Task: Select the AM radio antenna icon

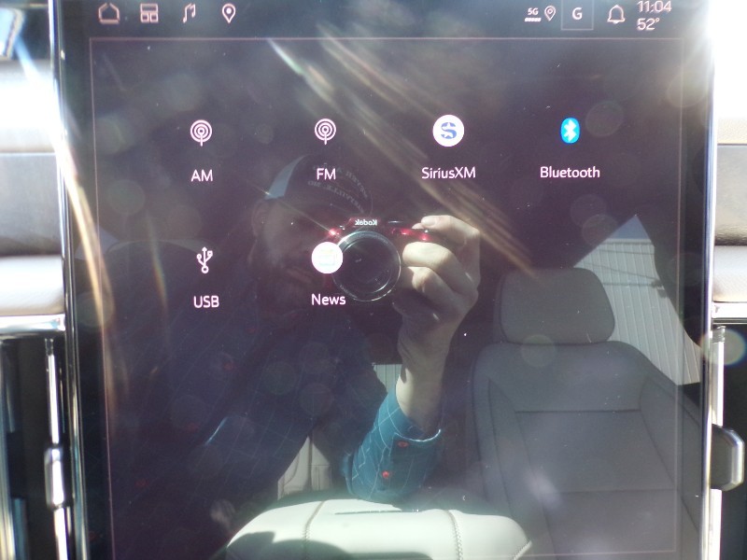Action: [201, 133]
